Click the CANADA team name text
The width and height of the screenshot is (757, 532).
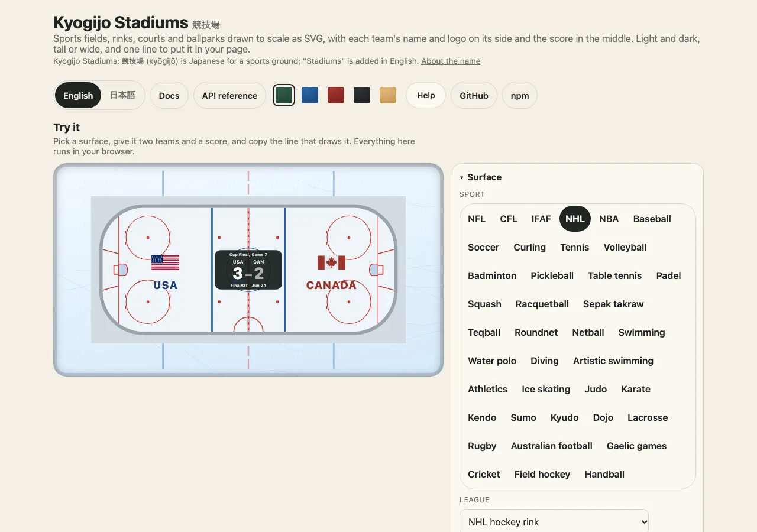pos(331,285)
